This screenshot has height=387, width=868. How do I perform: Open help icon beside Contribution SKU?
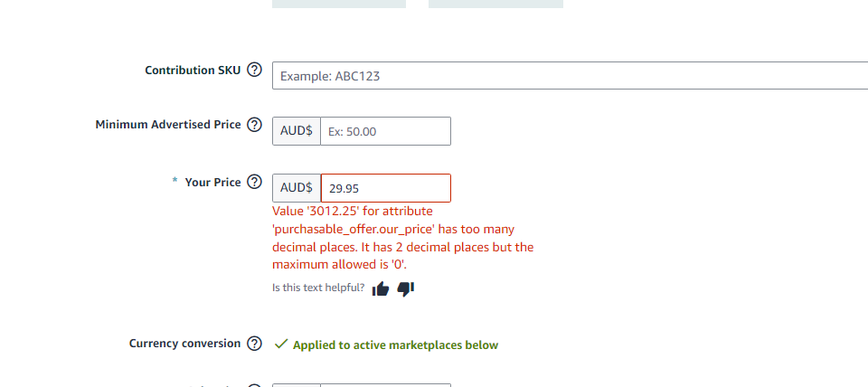coord(254,71)
